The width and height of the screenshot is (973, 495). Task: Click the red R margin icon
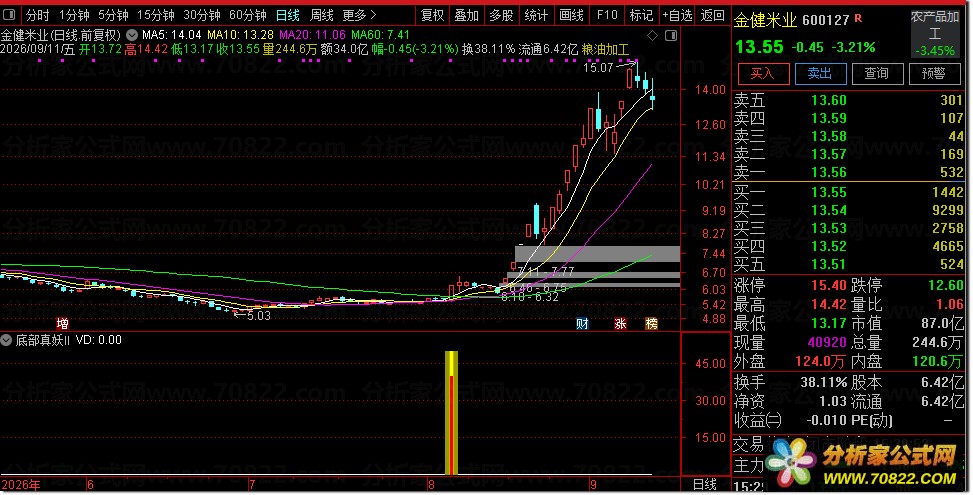858,18
